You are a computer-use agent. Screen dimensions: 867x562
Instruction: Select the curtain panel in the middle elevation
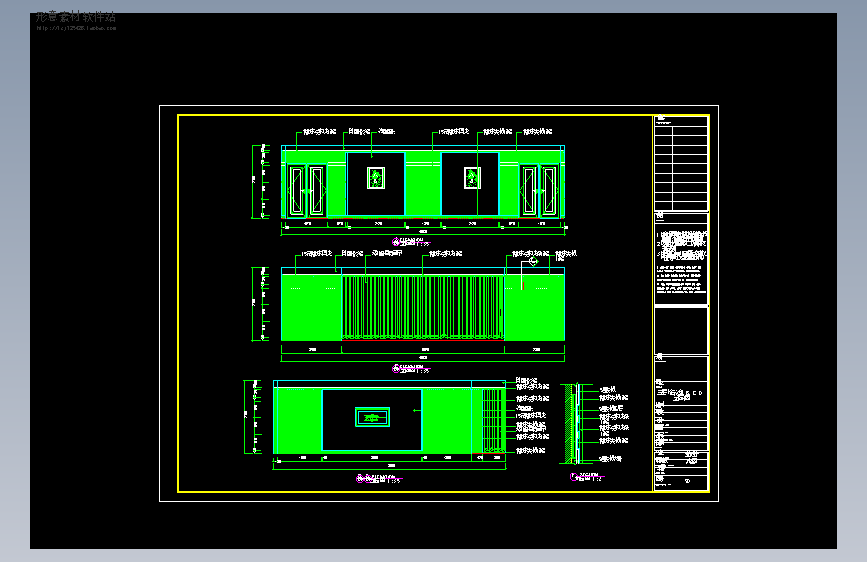click(423, 307)
